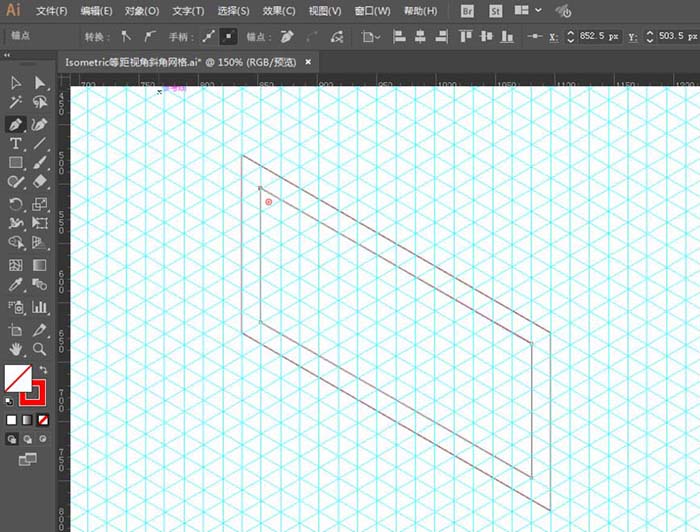This screenshot has width=700, height=532.
Task: Set paint mode to None
Action: click(43, 420)
